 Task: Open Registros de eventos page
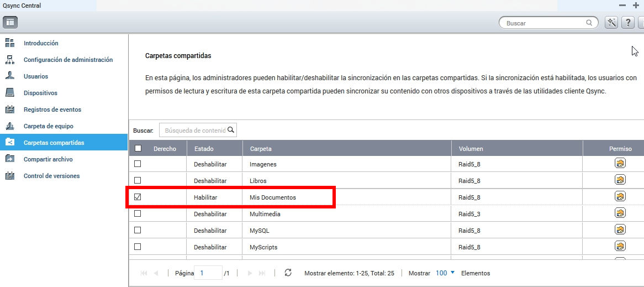click(52, 109)
